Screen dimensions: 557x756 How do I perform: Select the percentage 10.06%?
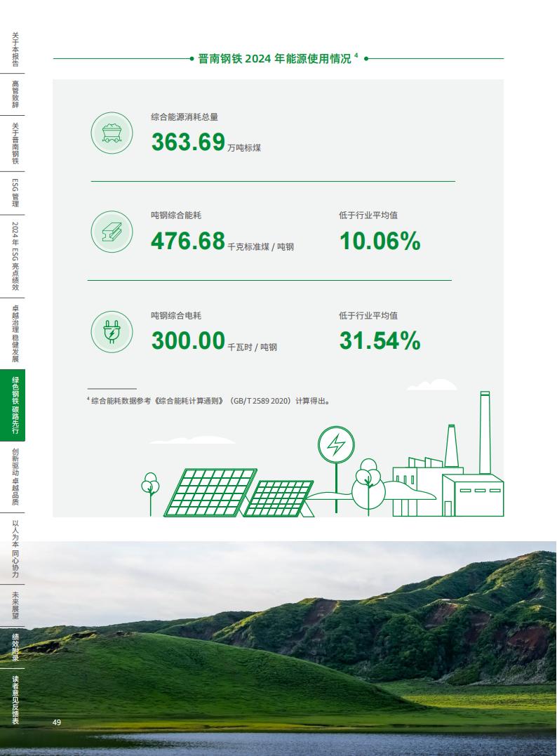coord(380,241)
